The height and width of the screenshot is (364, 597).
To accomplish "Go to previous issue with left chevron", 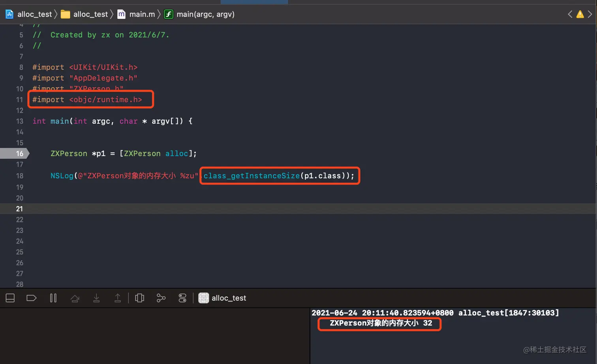I will (570, 14).
